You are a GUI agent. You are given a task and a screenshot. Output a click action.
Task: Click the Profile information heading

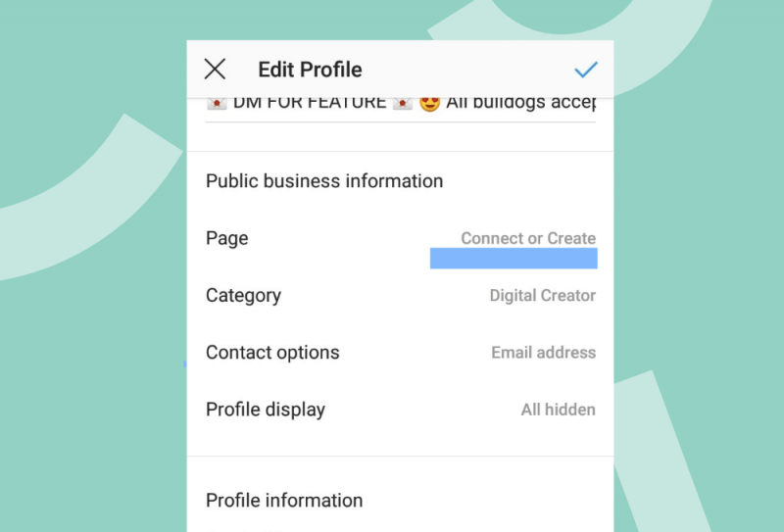[284, 500]
